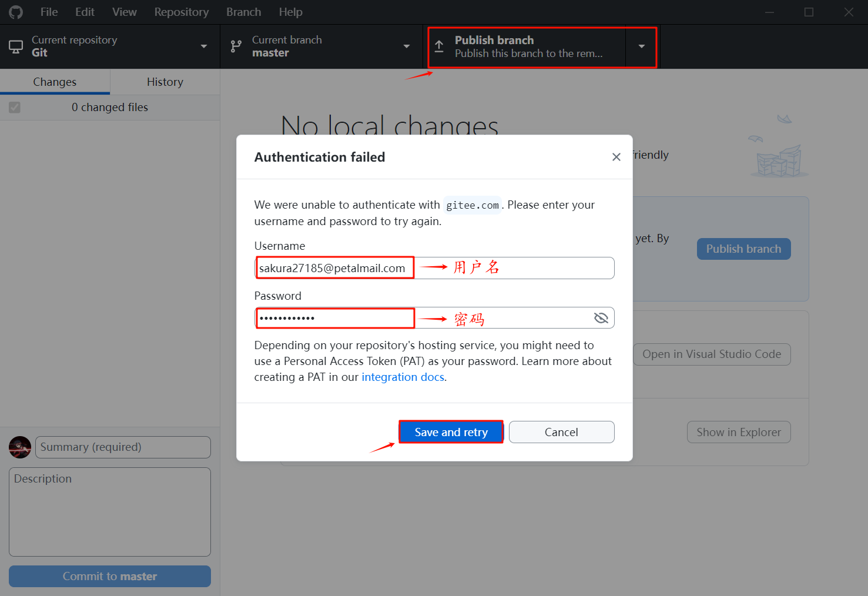Open the View menu

point(125,12)
